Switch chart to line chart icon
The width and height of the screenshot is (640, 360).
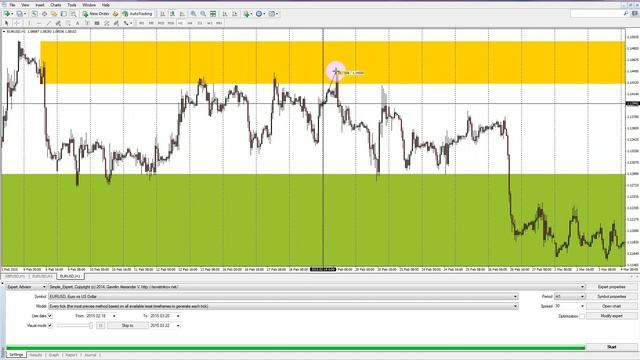coord(182,14)
